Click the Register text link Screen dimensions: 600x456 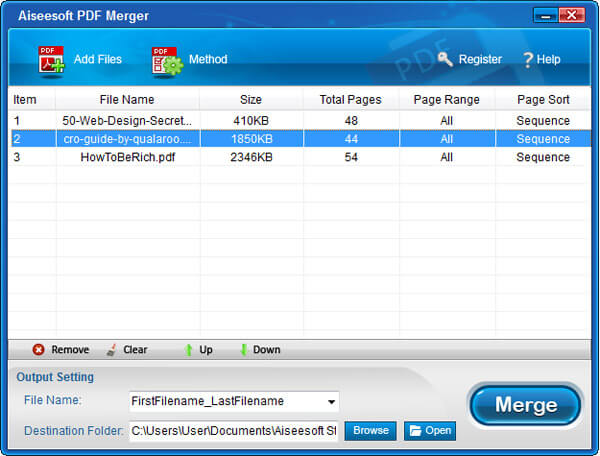click(x=480, y=59)
